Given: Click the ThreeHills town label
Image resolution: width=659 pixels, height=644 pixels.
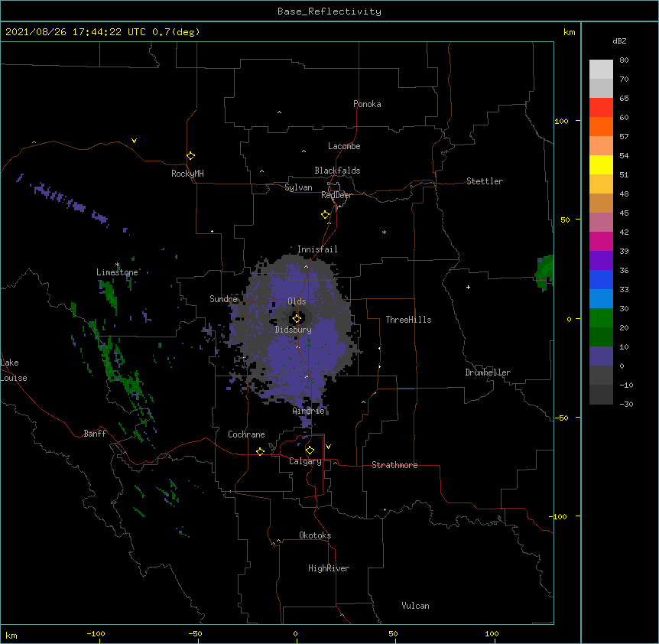Looking at the screenshot, I should pyautogui.click(x=408, y=320).
